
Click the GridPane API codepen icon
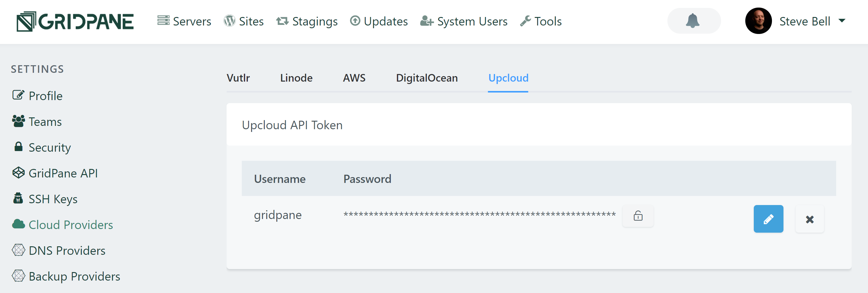(18, 173)
